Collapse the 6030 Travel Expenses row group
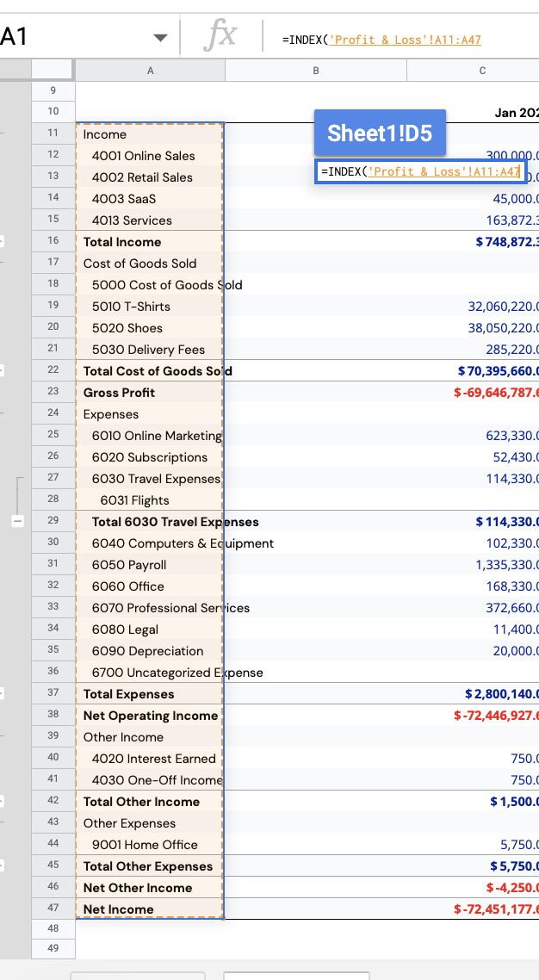This screenshot has width=539, height=980. pos(18,521)
